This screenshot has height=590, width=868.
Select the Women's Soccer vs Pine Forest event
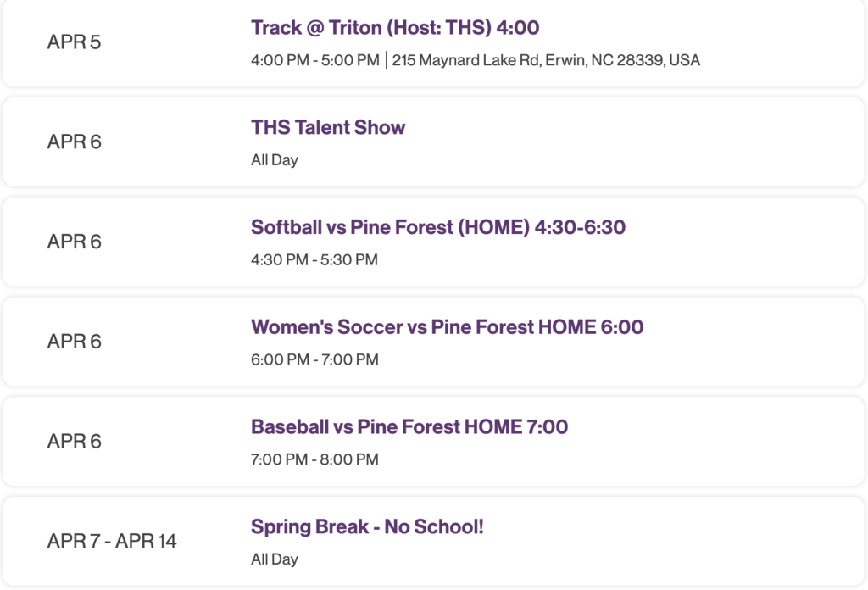click(x=447, y=326)
